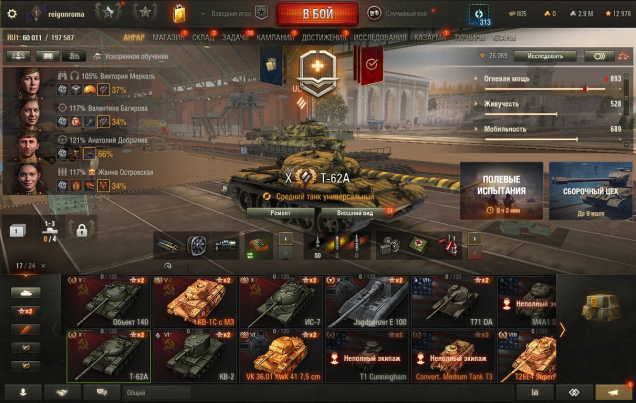
Task: Open settings with the gear icon
Action: [12, 14]
